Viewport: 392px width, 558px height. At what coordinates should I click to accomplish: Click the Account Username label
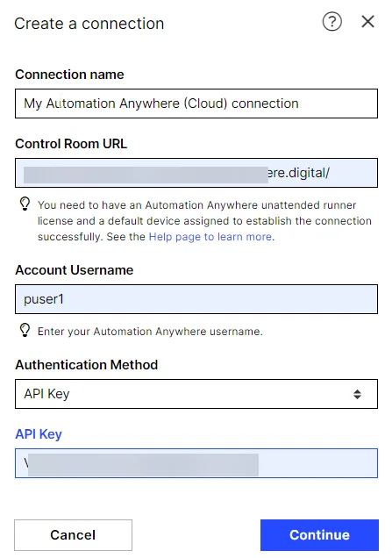click(74, 270)
